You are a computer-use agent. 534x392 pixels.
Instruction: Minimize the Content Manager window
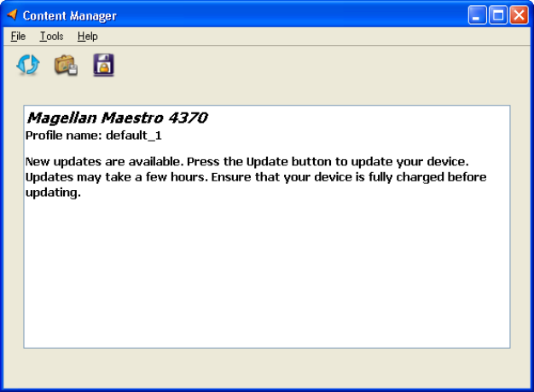[477, 15]
